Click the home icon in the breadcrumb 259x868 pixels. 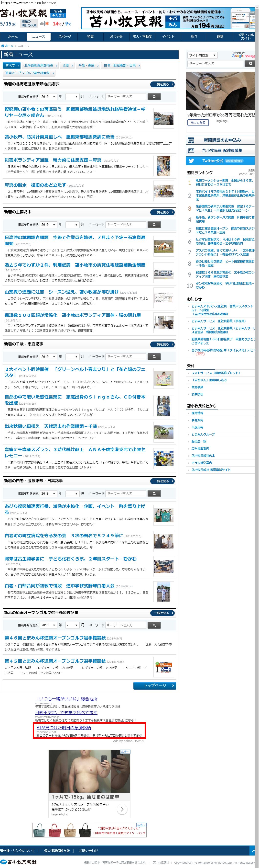coord(3,46)
